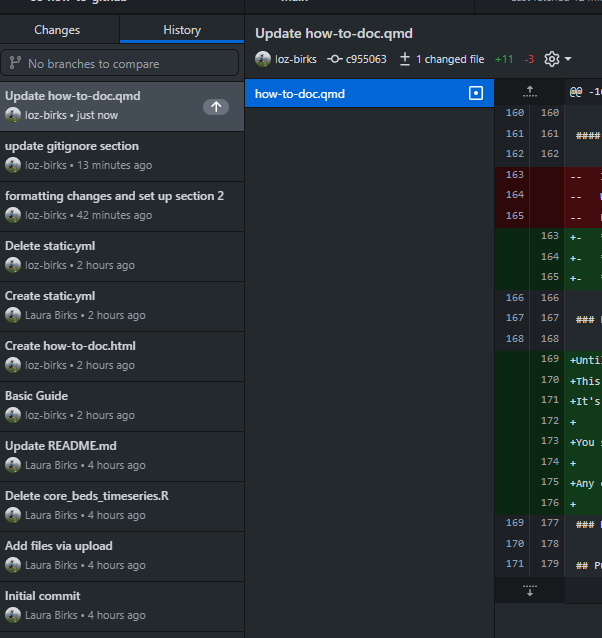
Task: Click loz-birks avatar in commit header
Action: [x=263, y=59]
